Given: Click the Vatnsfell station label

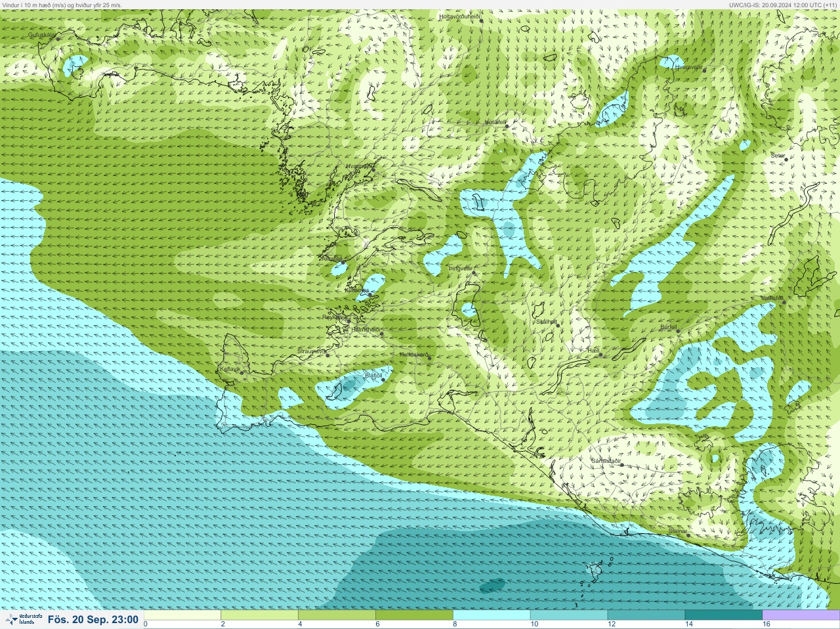Looking at the screenshot, I should (772, 298).
